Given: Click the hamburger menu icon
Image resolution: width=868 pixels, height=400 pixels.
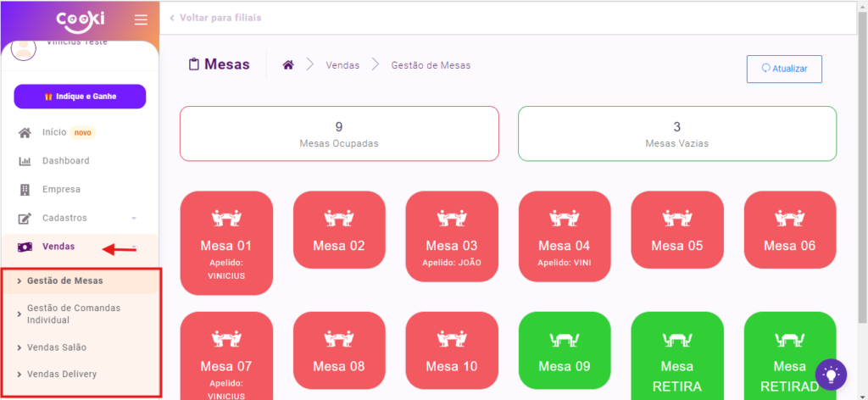Looking at the screenshot, I should pos(141,19).
